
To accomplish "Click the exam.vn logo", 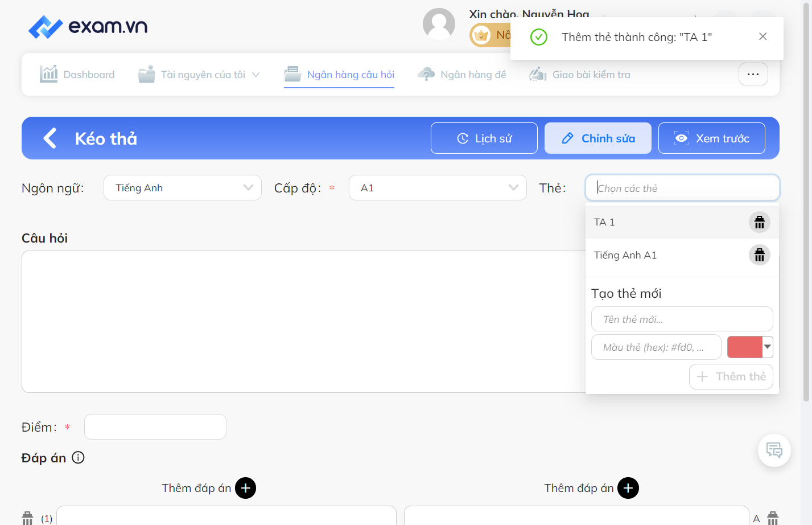I will tap(88, 26).
